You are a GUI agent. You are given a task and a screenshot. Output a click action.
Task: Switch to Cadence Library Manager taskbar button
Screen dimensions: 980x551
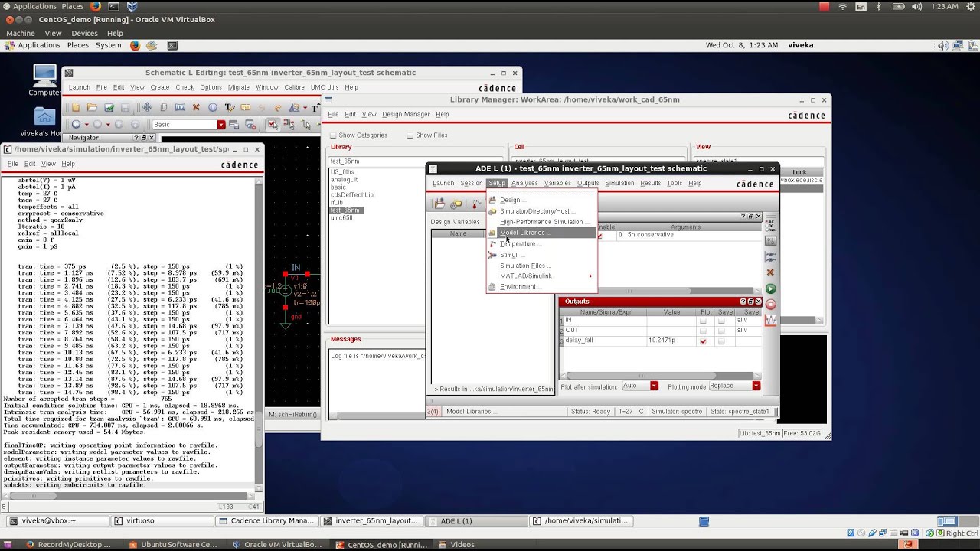266,521
